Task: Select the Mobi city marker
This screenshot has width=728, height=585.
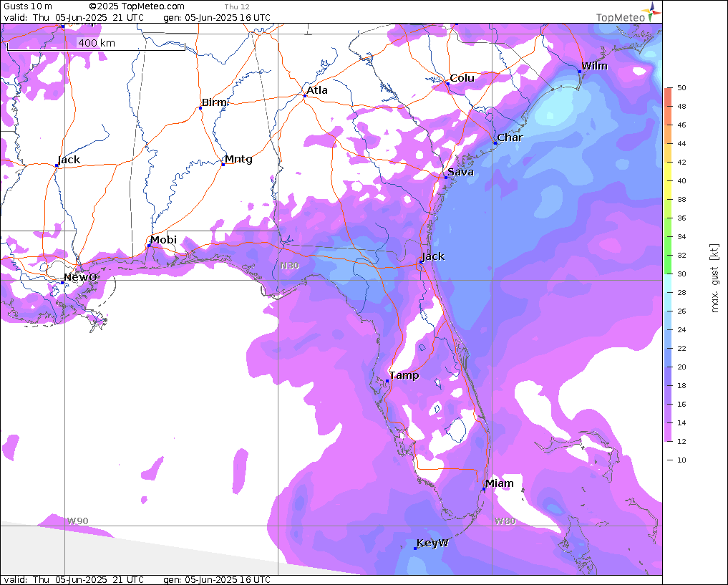Action: (x=149, y=246)
